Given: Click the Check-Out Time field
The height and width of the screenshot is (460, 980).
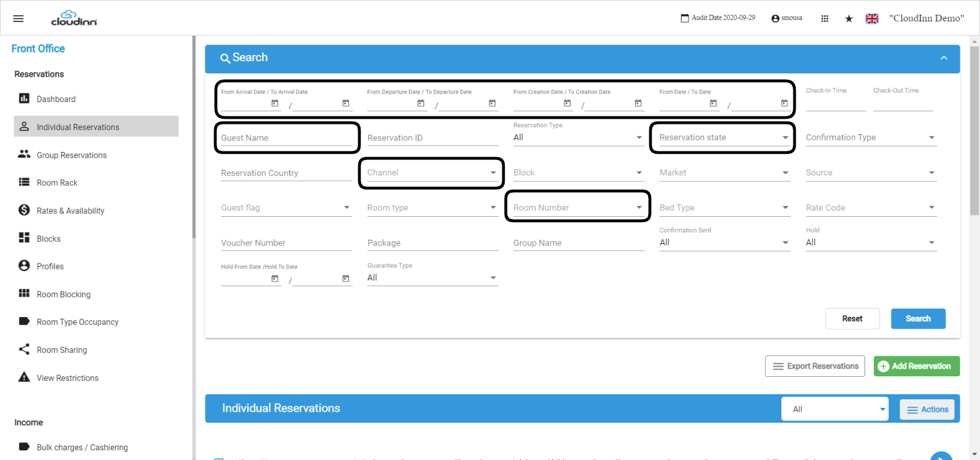Looking at the screenshot, I should click(x=903, y=103).
